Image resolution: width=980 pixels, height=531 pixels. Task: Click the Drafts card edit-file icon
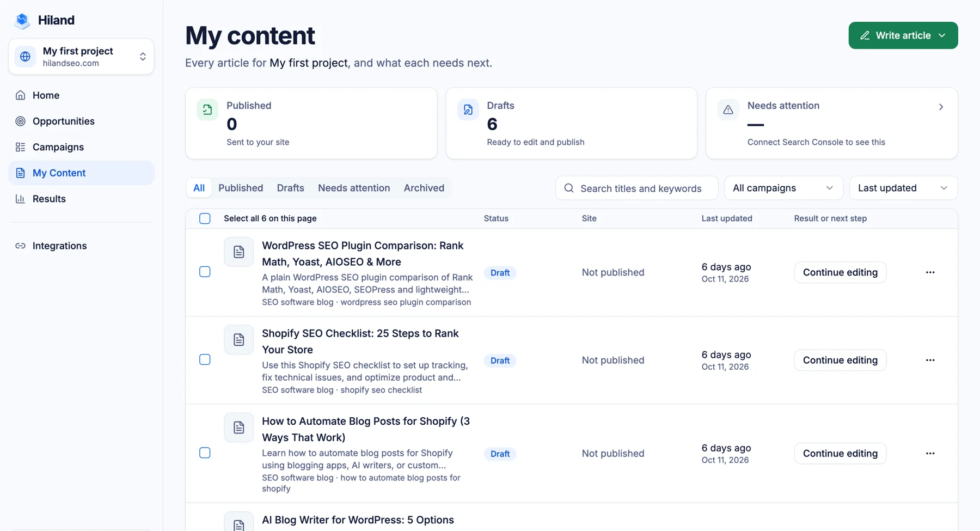[x=468, y=109]
